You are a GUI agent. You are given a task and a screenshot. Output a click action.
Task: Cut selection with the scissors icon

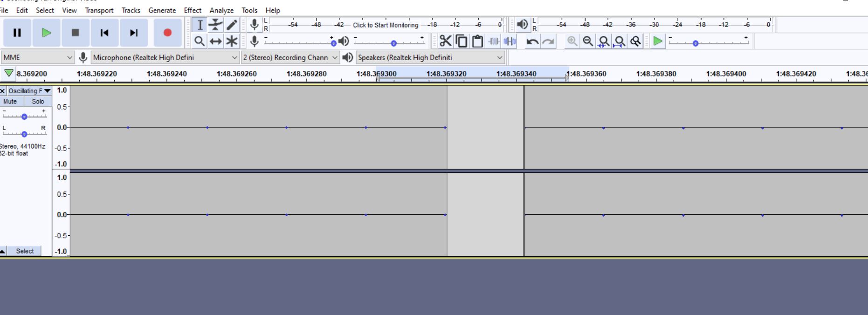(x=446, y=41)
